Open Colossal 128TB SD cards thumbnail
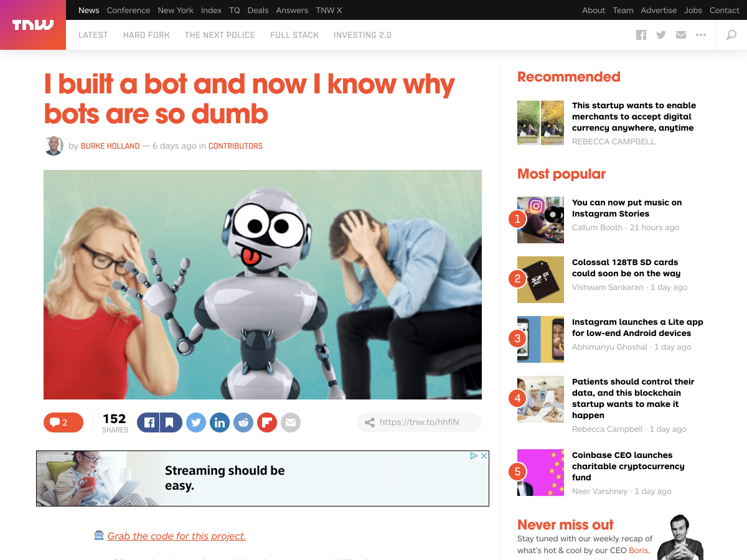The image size is (747, 560). (540, 279)
